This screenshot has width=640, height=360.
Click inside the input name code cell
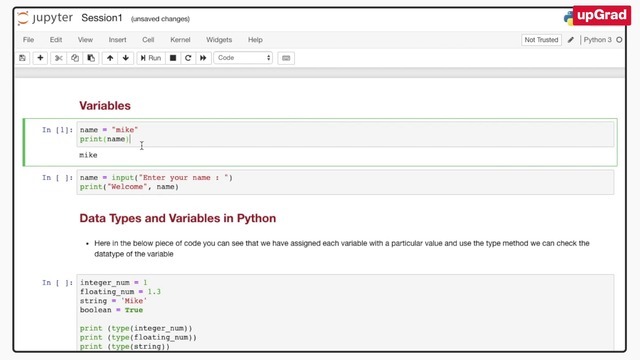coord(345,182)
